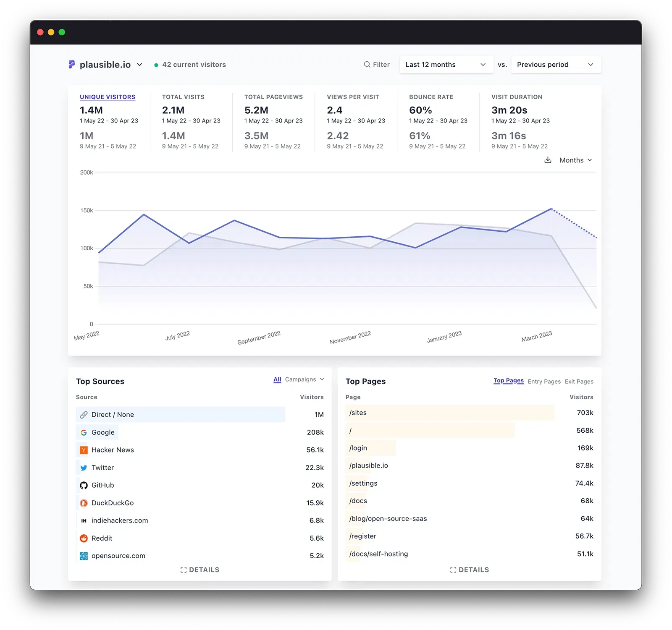This screenshot has height=630, width=672.
Task: Expand the Months interval dropdown
Action: click(575, 160)
